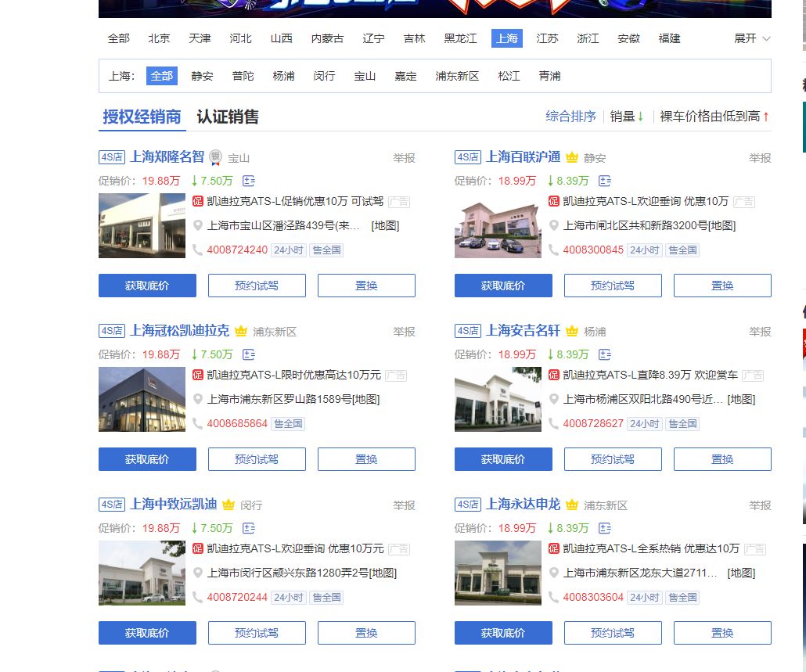Click silver medal badge beside 上海郑隆名智

[215, 157]
